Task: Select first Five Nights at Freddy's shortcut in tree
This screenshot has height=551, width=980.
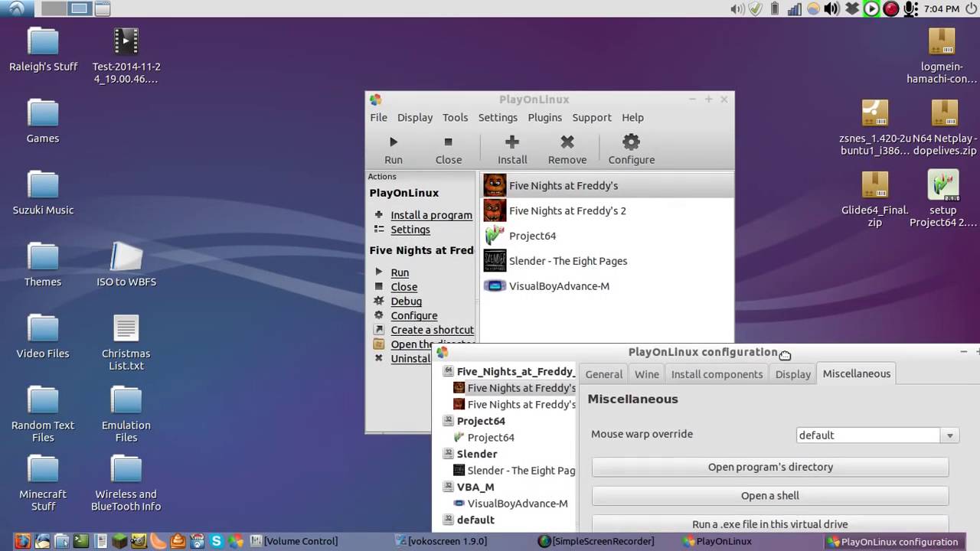Action: pyautogui.click(x=521, y=388)
